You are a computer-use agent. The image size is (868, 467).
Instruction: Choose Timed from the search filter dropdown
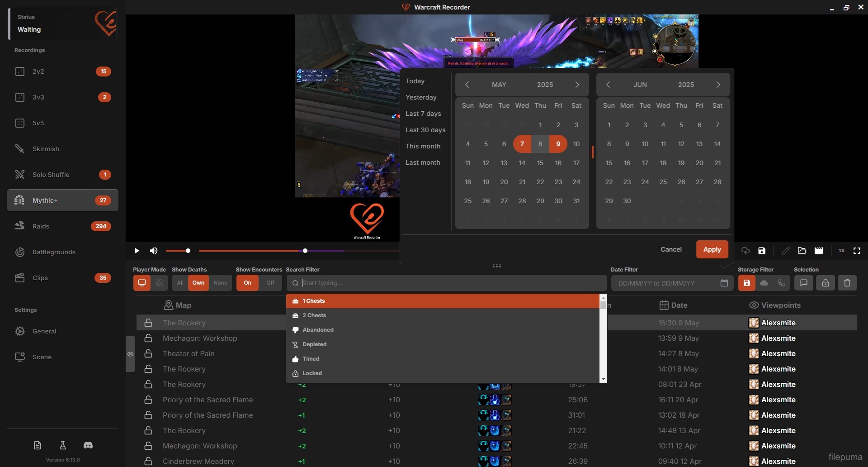click(311, 359)
